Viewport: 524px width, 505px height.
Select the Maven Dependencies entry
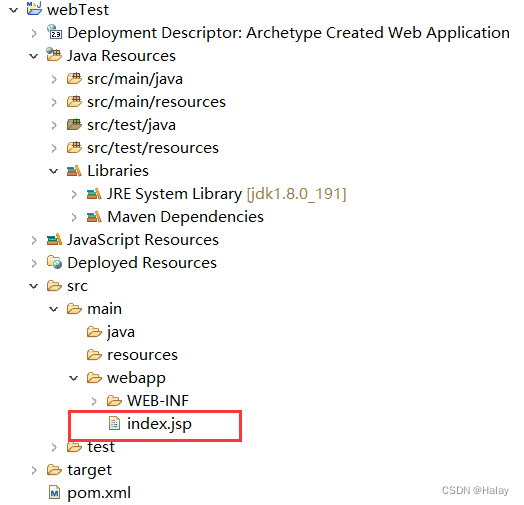pyautogui.click(x=185, y=217)
